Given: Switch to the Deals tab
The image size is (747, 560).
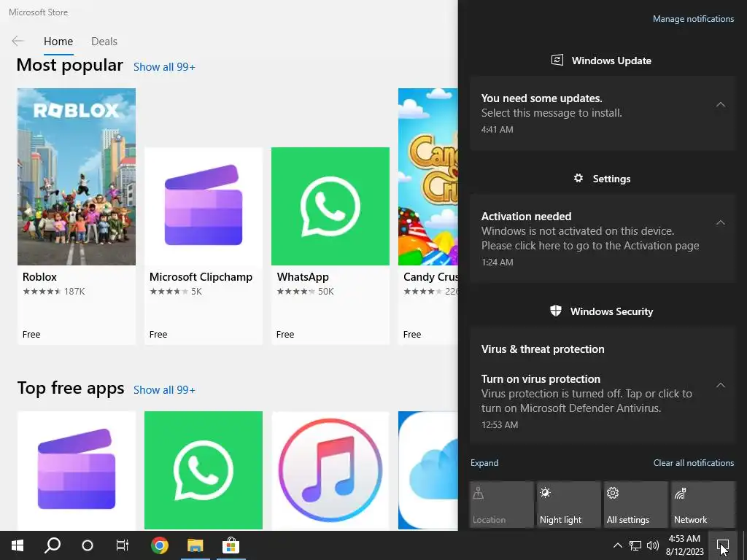Looking at the screenshot, I should click(104, 42).
